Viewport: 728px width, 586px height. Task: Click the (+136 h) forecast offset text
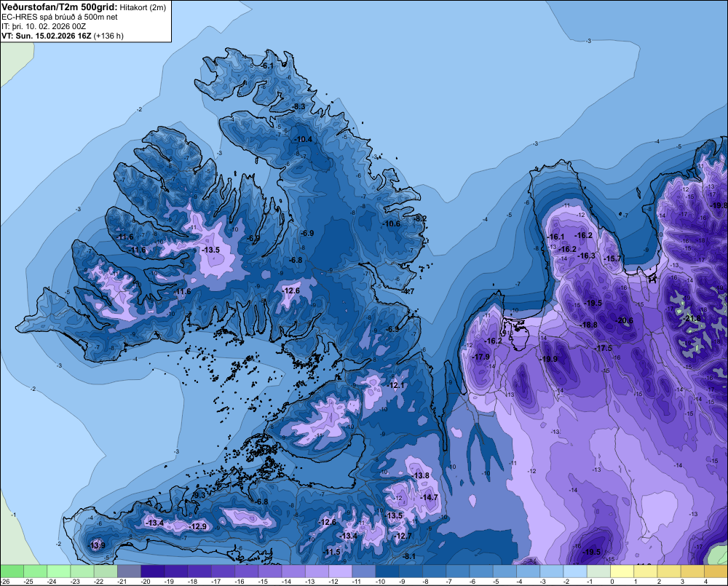point(108,36)
